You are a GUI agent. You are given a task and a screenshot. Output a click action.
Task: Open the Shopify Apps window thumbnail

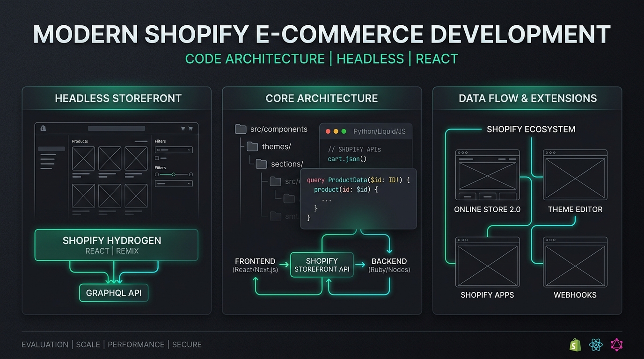click(x=487, y=262)
